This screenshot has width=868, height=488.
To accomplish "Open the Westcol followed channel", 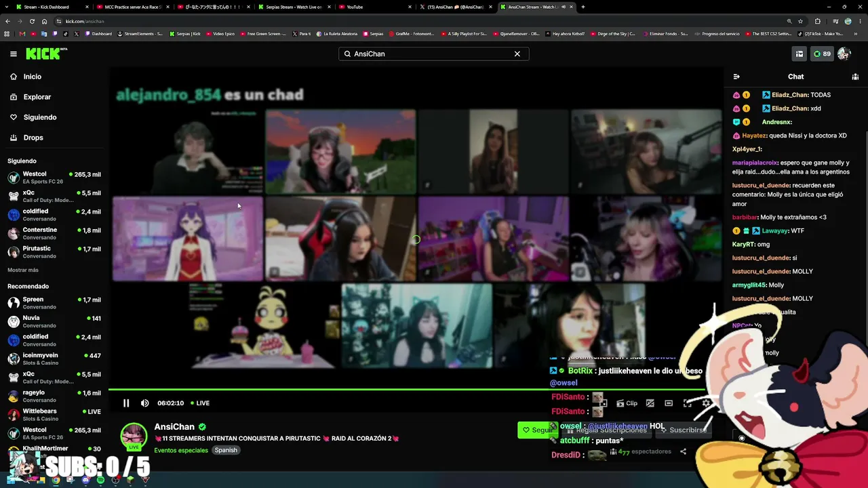I will [x=54, y=178].
